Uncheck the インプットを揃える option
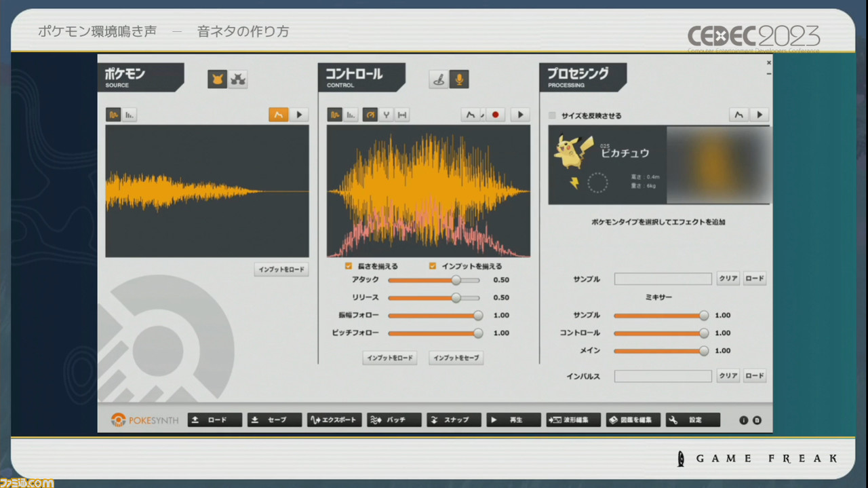 pos(432,266)
